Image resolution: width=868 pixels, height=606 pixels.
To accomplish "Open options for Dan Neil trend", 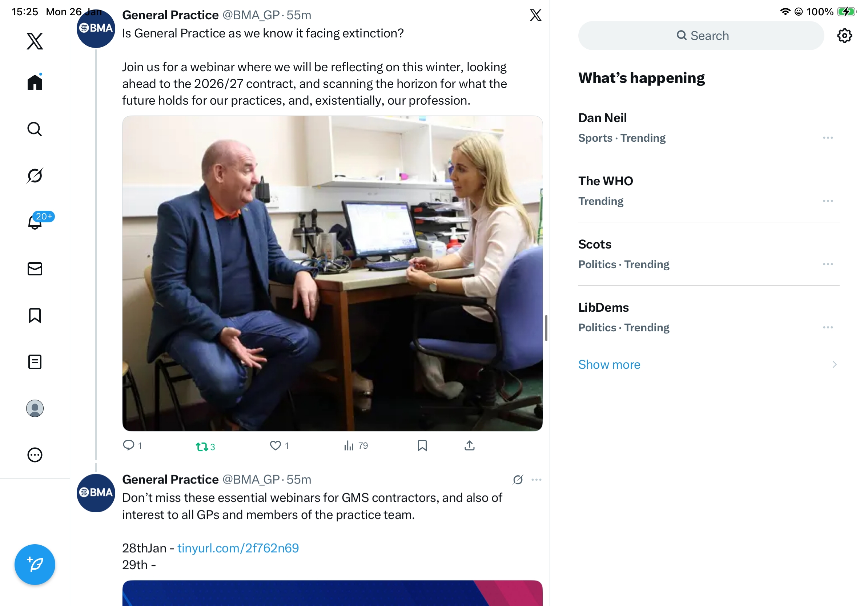I will point(828,138).
